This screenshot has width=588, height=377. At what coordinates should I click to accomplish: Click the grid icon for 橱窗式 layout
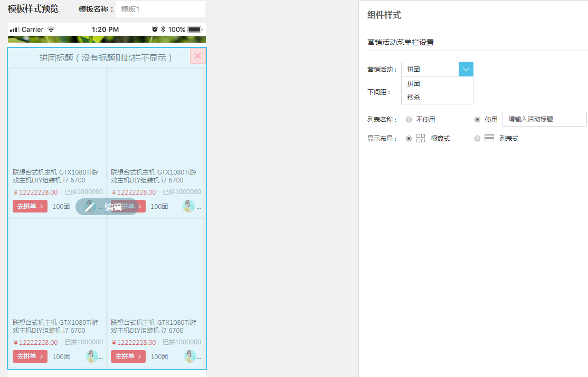pos(421,138)
